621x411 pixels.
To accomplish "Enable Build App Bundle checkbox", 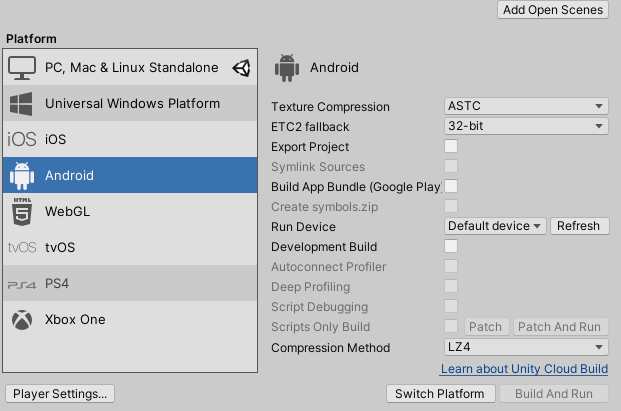I will coord(451,186).
